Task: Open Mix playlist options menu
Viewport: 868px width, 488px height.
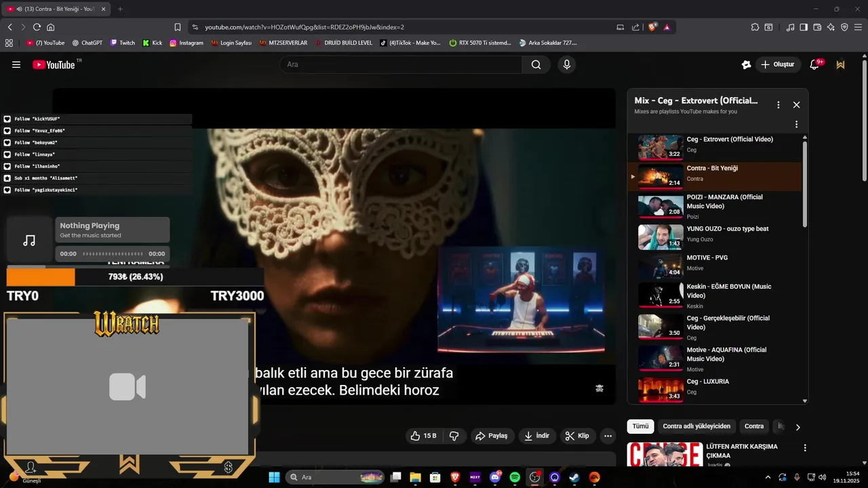Action: point(778,105)
